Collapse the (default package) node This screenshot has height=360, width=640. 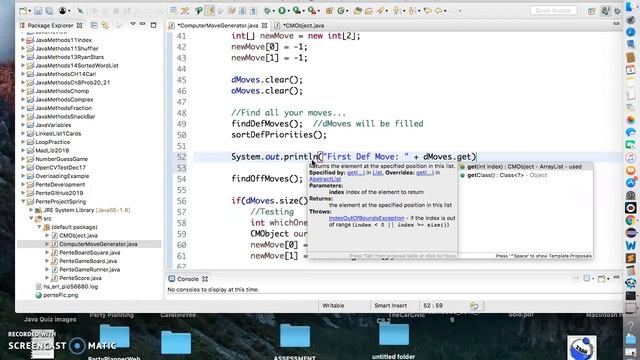[39, 227]
